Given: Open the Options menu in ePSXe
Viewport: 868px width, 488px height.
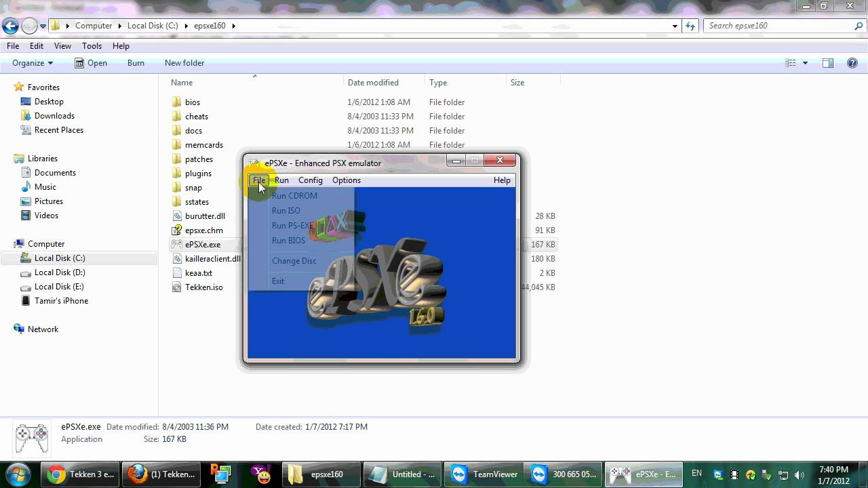Looking at the screenshot, I should coord(347,180).
